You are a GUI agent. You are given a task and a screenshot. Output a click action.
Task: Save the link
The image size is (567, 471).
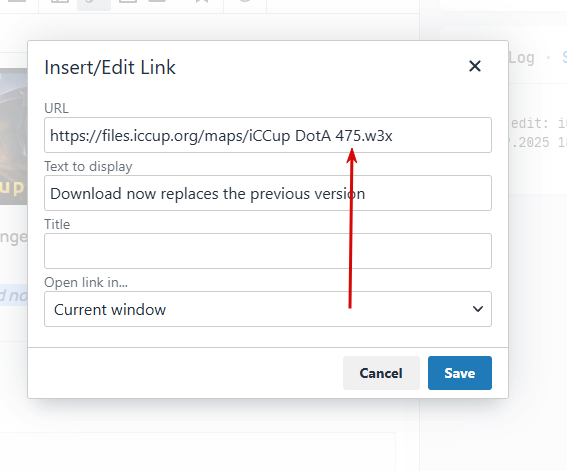click(x=460, y=373)
